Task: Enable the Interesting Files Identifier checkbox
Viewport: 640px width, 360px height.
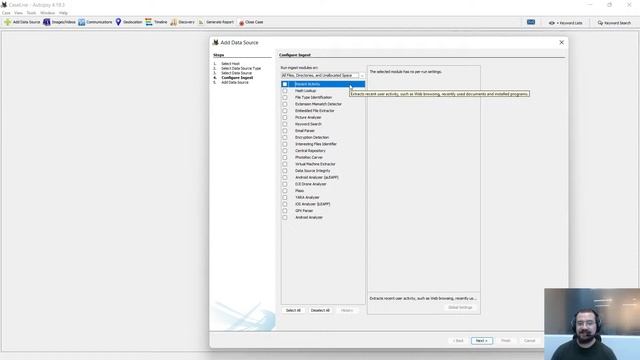Action: (285, 144)
